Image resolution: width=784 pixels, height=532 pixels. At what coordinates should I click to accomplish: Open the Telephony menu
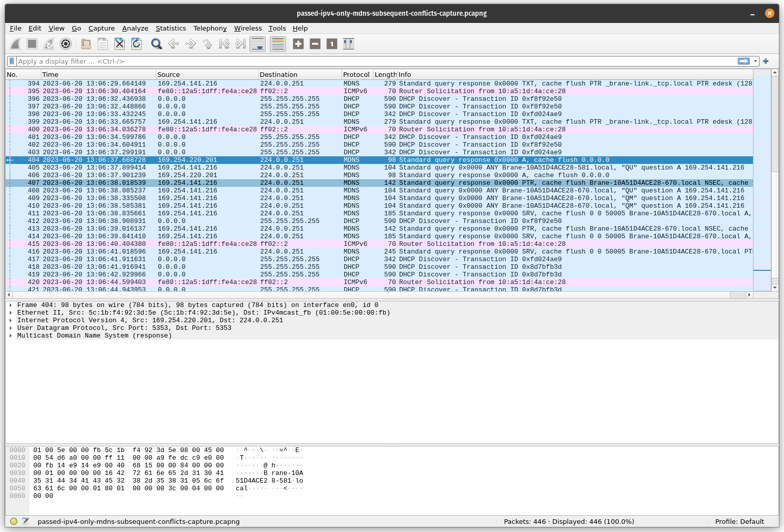tap(210, 29)
